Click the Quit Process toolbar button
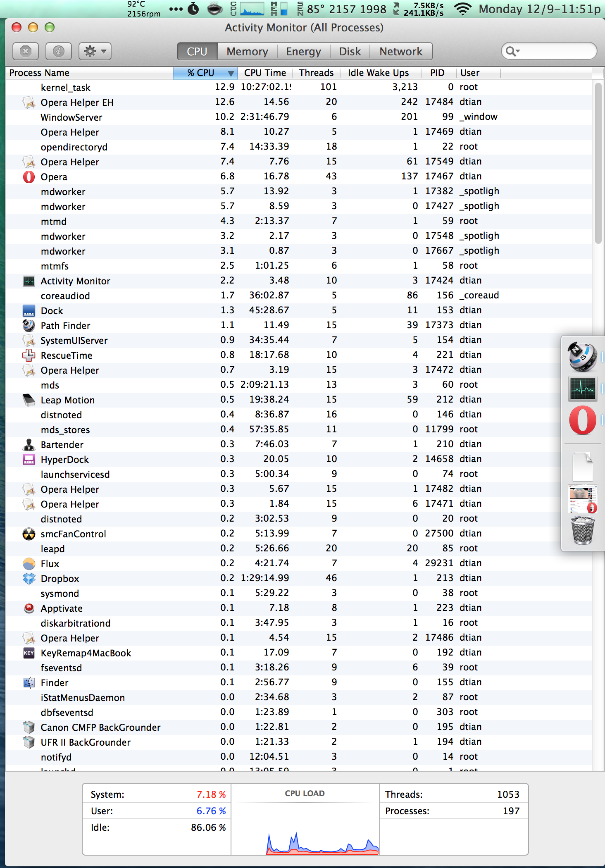Screen dimensions: 605x868 (26, 51)
